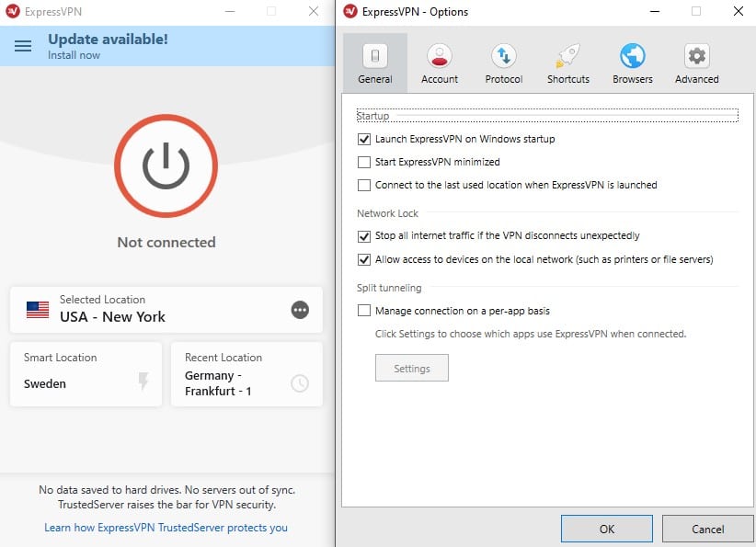The height and width of the screenshot is (547, 756).
Task: Click the Split tunneling section label
Action: (389, 288)
